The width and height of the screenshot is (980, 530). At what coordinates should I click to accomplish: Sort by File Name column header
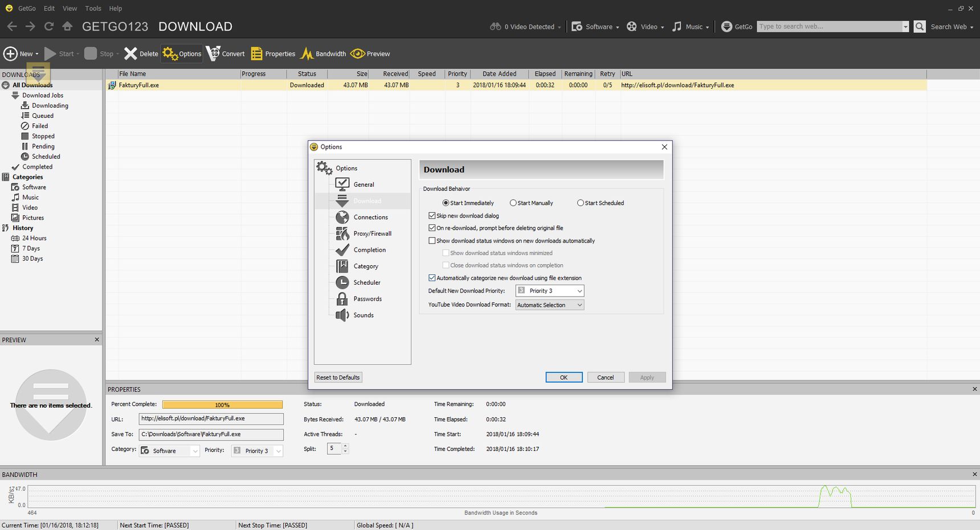coord(179,74)
